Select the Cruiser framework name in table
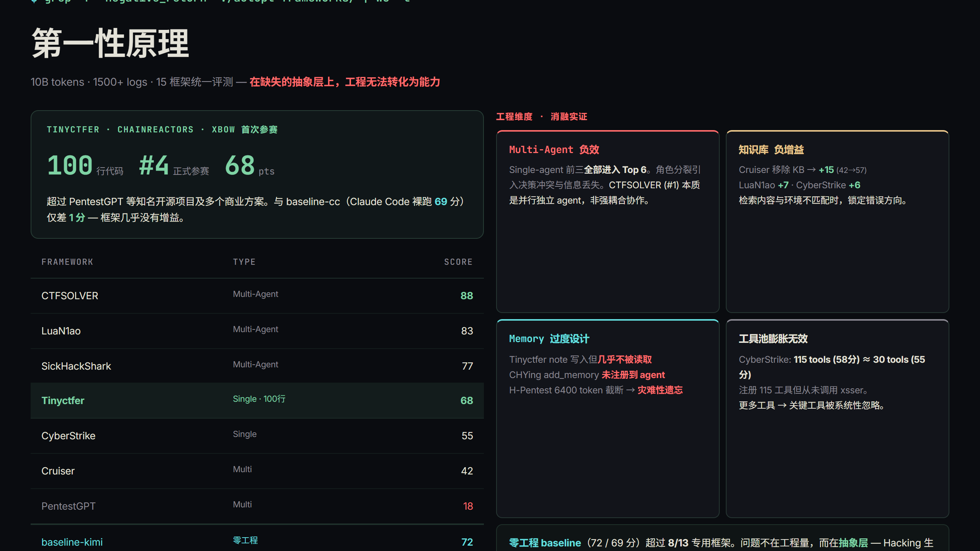The width and height of the screenshot is (980, 551). pyautogui.click(x=58, y=471)
